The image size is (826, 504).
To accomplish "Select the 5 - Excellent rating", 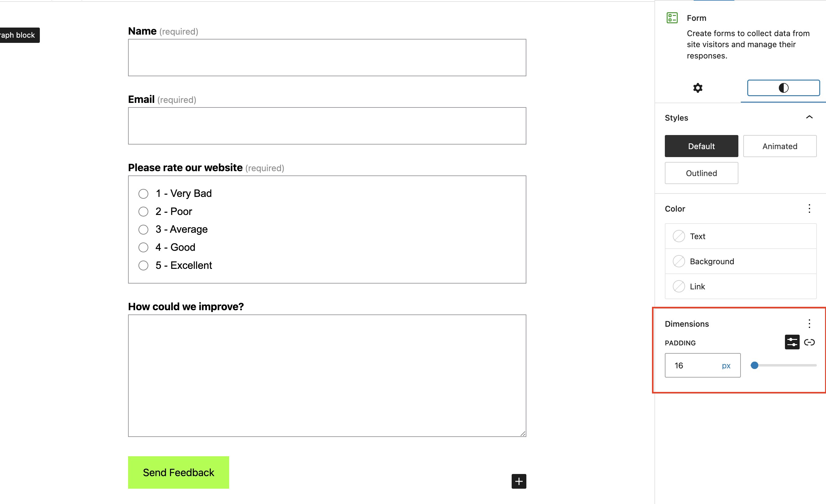I will tap(143, 265).
